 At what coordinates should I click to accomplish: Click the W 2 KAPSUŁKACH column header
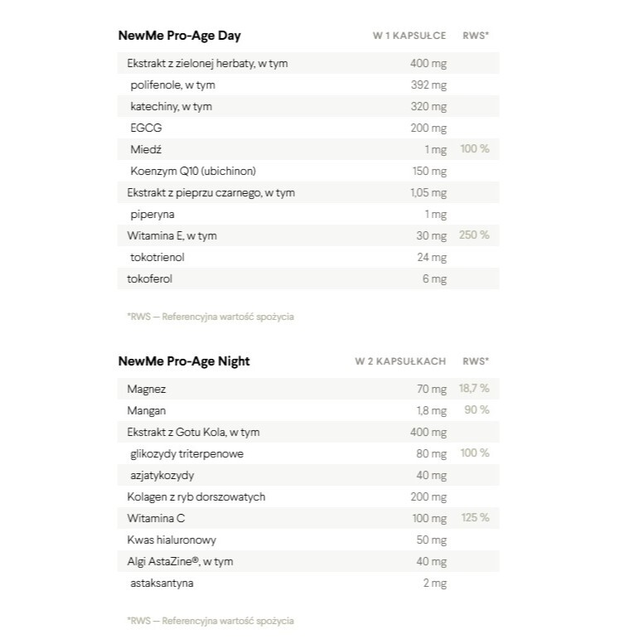[x=400, y=361]
